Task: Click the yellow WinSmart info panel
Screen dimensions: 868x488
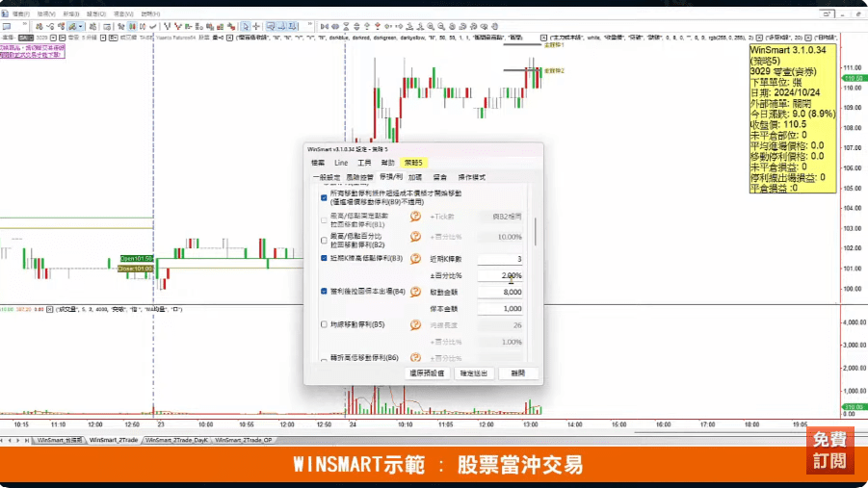Action: (x=793, y=119)
